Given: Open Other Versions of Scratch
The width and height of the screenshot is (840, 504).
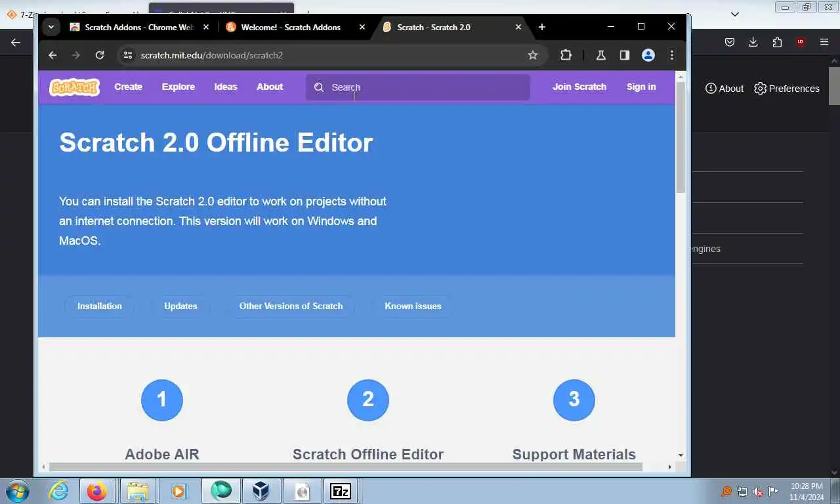Looking at the screenshot, I should click(291, 306).
